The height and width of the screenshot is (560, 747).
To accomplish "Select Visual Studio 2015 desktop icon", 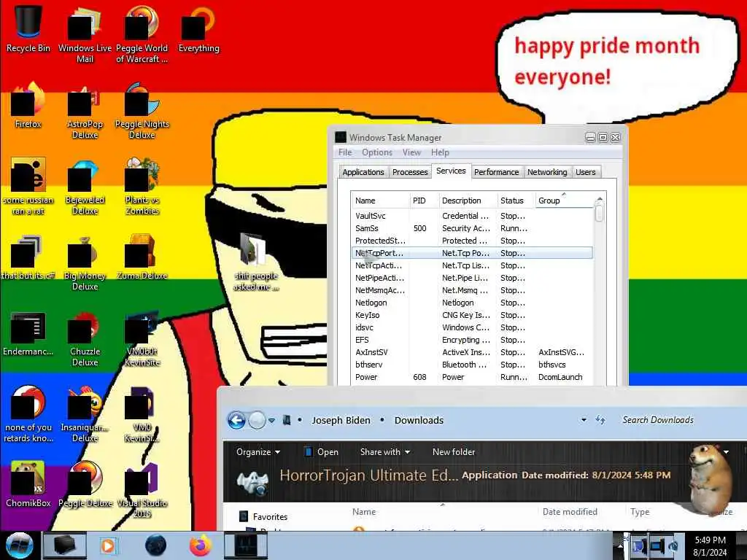I will coord(142,489).
